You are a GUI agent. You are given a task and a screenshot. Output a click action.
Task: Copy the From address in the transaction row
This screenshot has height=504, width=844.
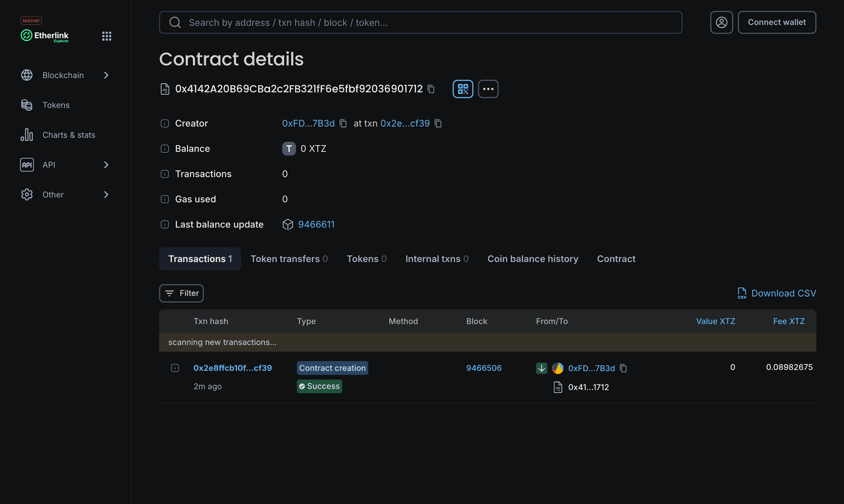coord(623,368)
